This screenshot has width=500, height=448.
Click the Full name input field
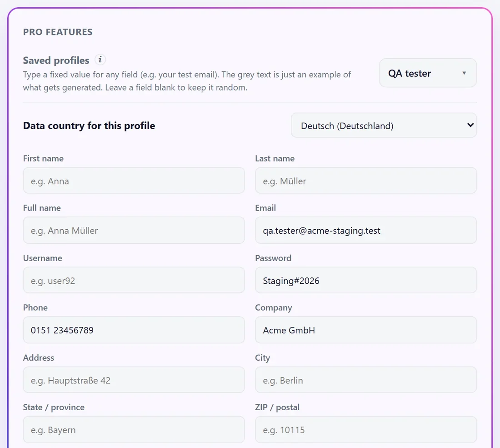click(x=134, y=231)
